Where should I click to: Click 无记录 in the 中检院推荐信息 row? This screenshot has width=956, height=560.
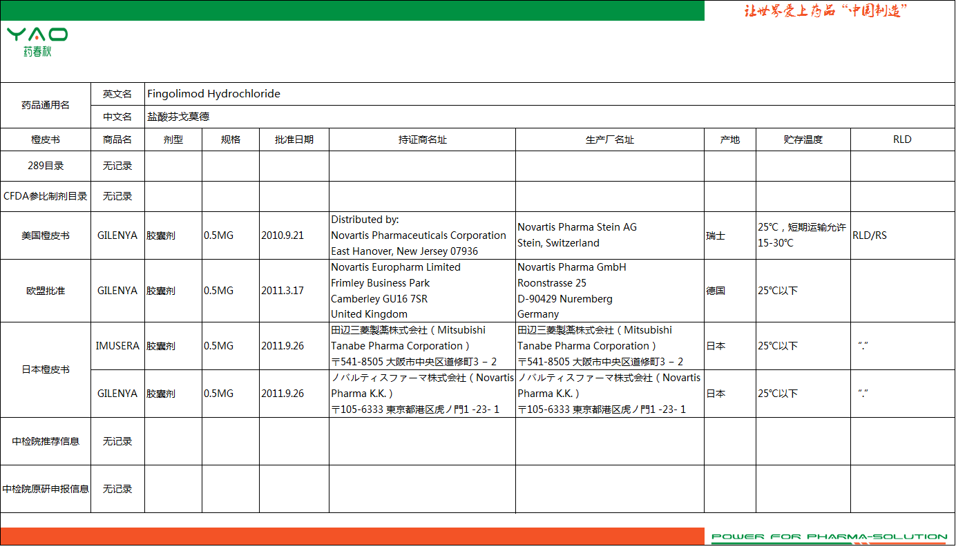pos(117,441)
